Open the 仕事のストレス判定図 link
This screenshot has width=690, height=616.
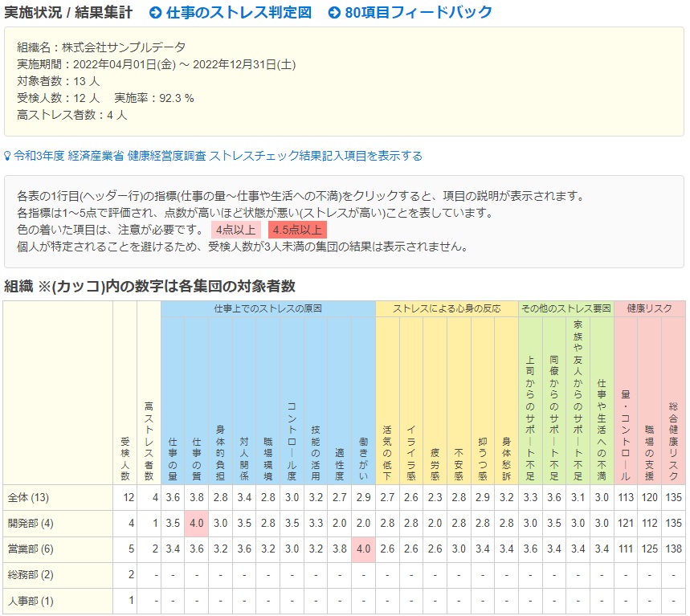coord(238,13)
